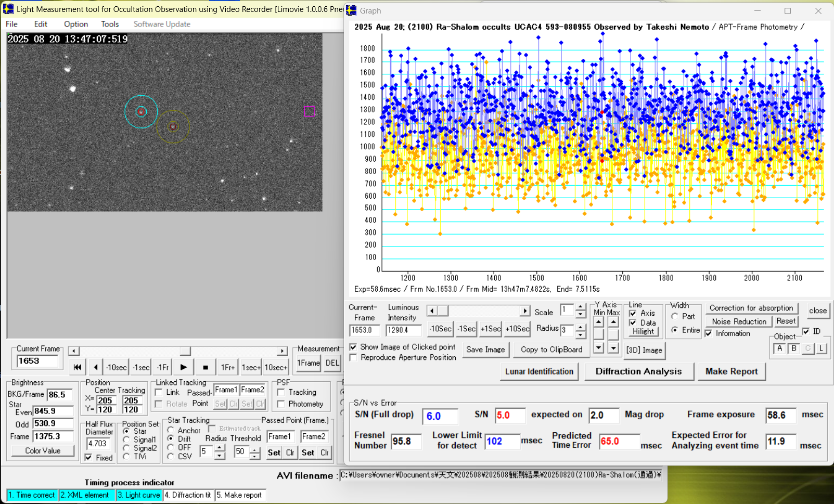This screenshot has height=504, width=834.
Task: Decrease the graph Radius spinner value
Action: pyautogui.click(x=581, y=334)
